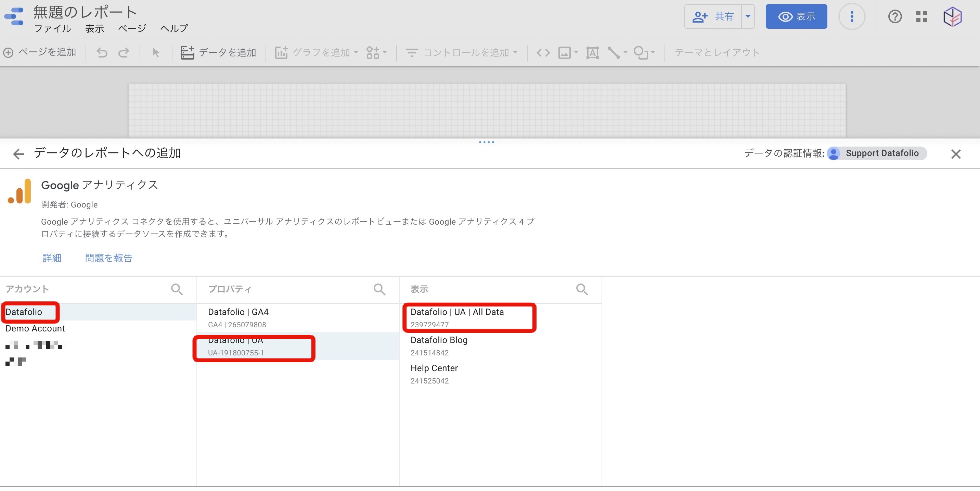Insert a text box using the A icon

coord(592,53)
